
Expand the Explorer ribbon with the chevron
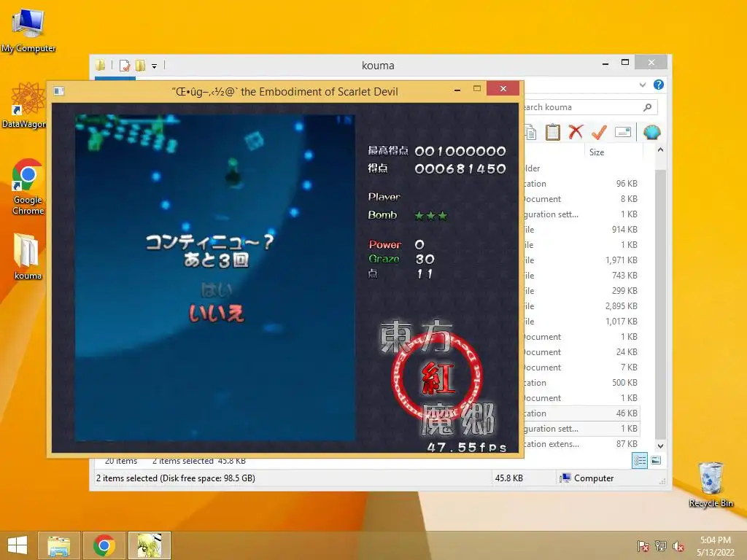click(x=643, y=85)
